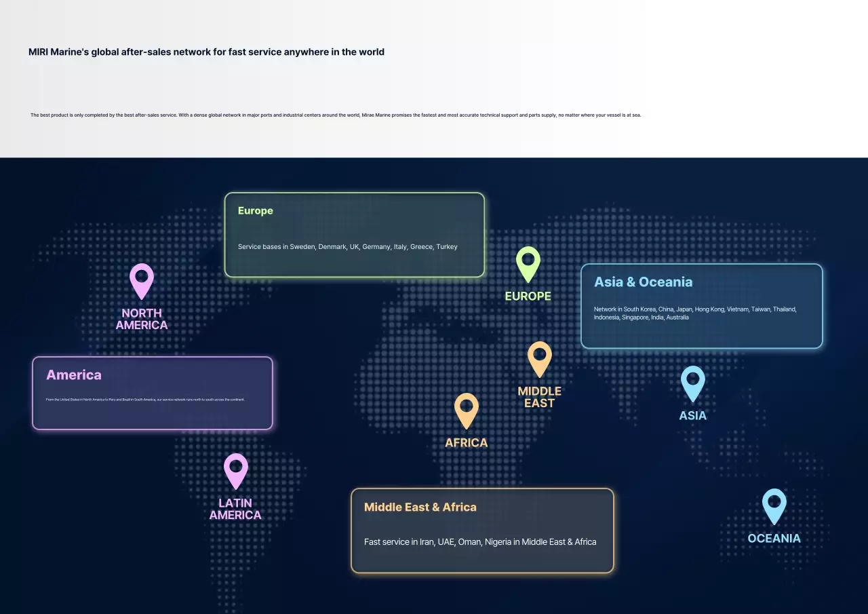Click the ASIA text label below pin
The height and width of the screenshot is (614, 868).
tap(692, 416)
